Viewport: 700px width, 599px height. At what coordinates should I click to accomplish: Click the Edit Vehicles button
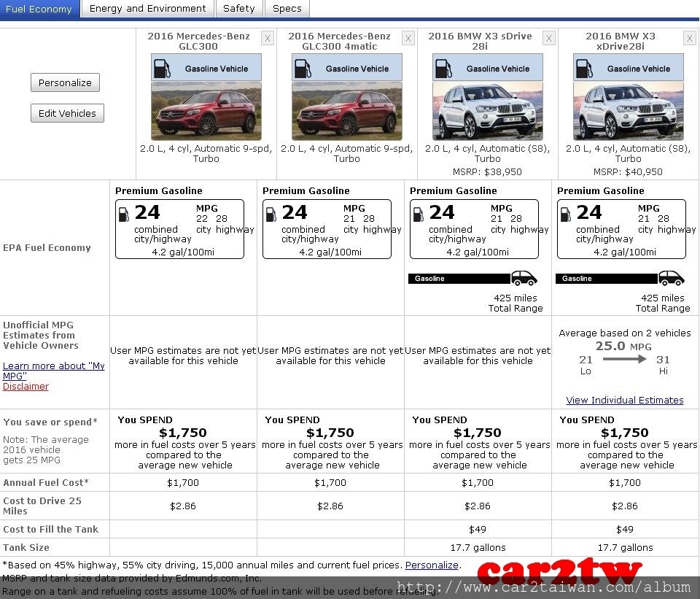point(67,113)
